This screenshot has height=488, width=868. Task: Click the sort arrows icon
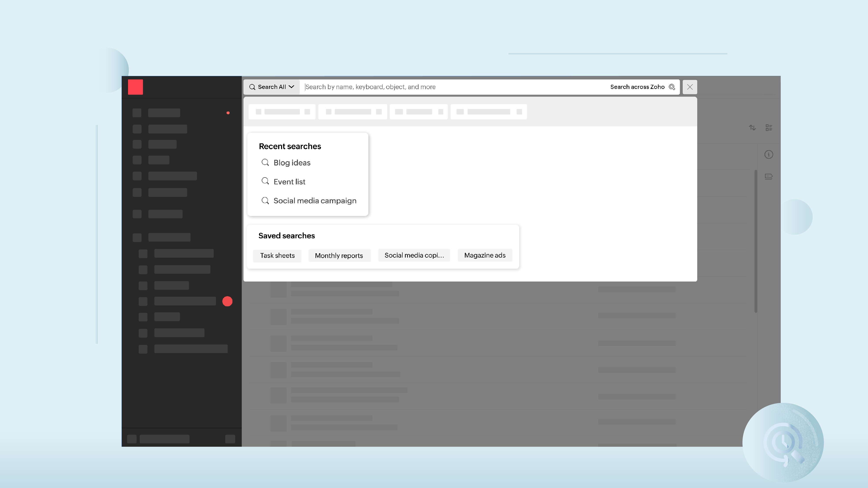[752, 128]
